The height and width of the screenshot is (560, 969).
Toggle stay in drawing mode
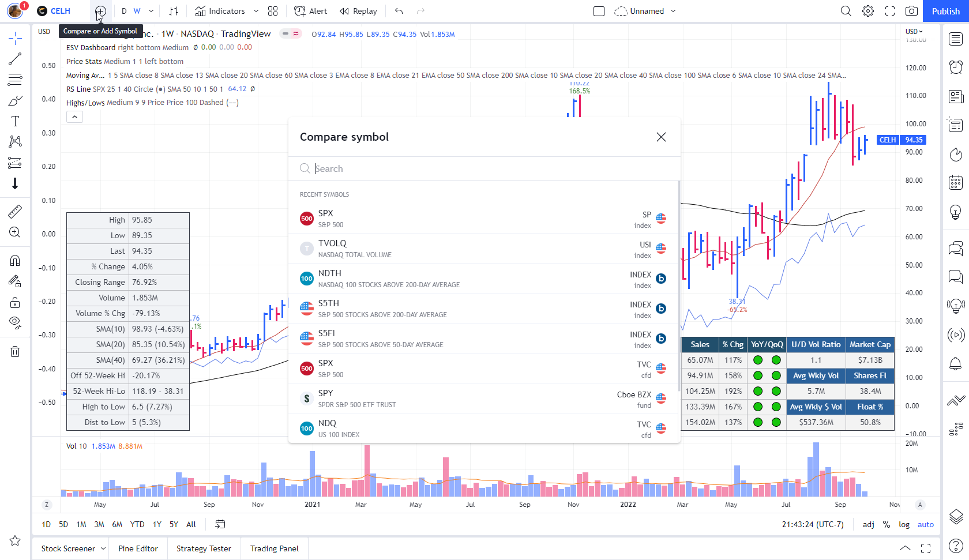(15, 281)
